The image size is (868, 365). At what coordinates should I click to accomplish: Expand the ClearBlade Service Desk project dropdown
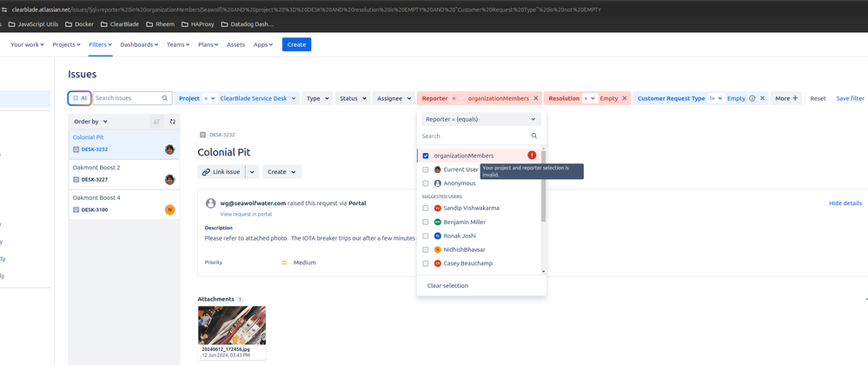257,98
